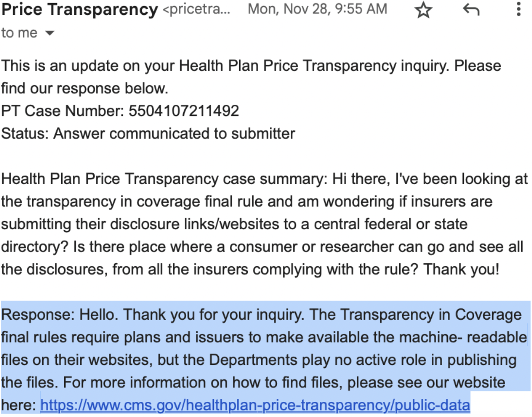Click the 'Status: Answer communicated to submitter' line
Screen dimensions: 532x417
(x=148, y=133)
